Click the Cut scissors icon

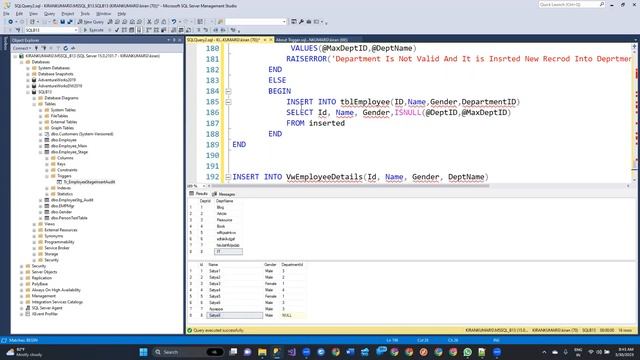point(149,22)
